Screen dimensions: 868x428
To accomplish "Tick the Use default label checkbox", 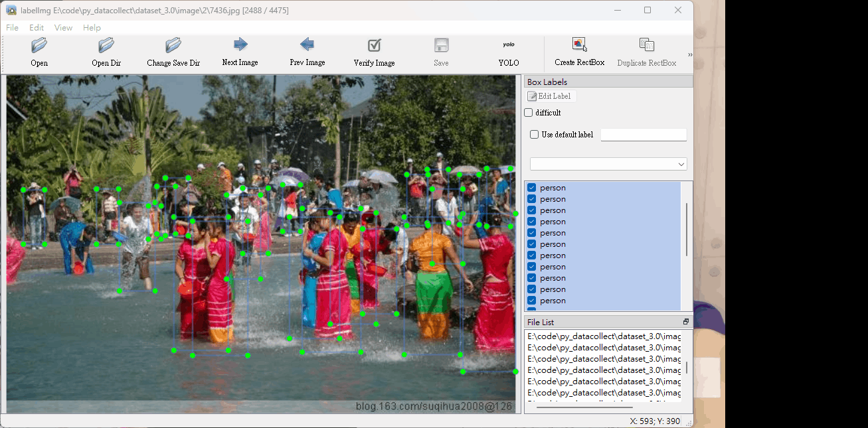I will pos(535,135).
